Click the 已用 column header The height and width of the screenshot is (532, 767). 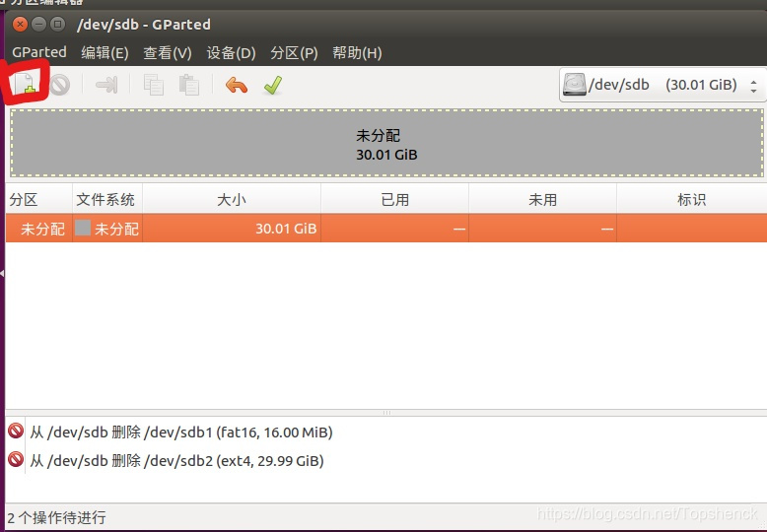click(394, 199)
